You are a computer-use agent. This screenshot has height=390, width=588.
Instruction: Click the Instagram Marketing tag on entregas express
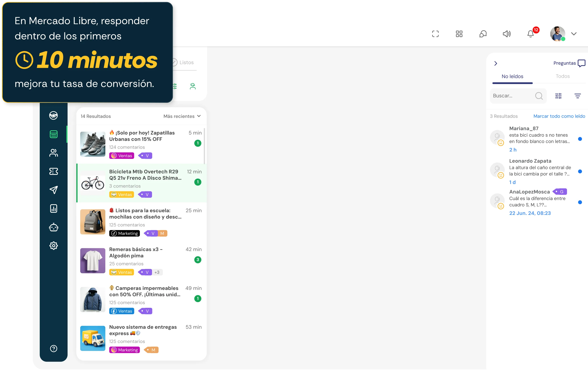click(x=125, y=350)
